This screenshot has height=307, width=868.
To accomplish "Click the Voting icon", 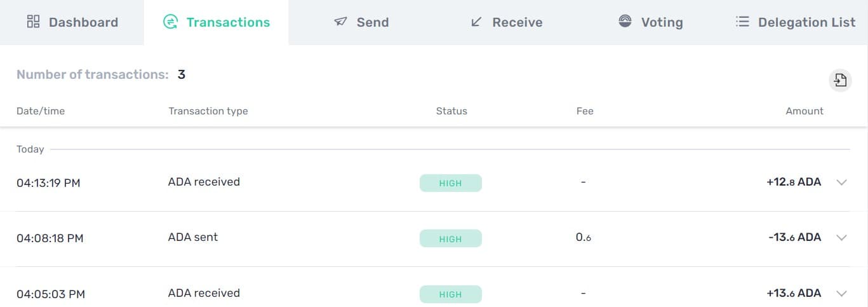I will (x=625, y=22).
